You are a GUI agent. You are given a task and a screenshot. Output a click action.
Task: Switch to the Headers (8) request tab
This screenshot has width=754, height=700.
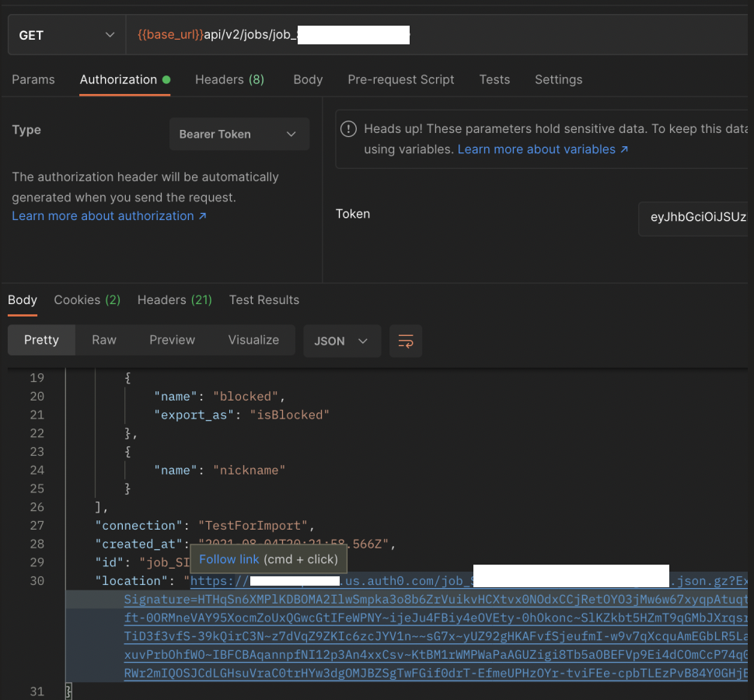pyautogui.click(x=229, y=79)
